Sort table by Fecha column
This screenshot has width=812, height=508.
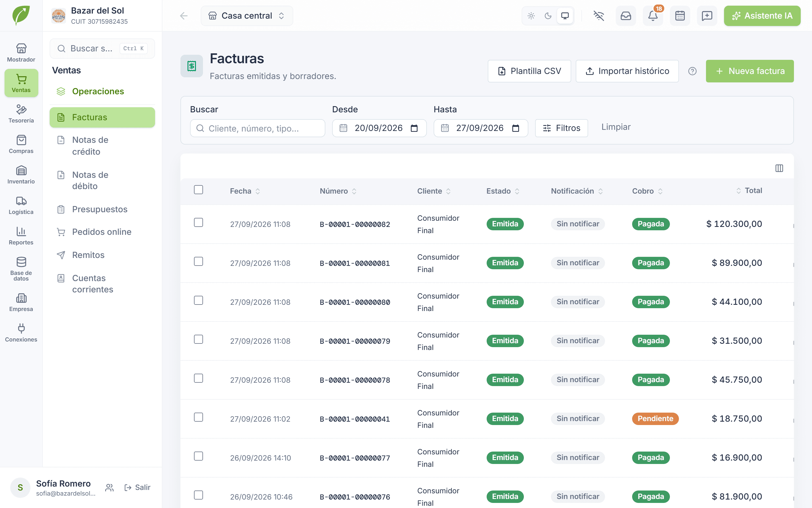pyautogui.click(x=245, y=191)
